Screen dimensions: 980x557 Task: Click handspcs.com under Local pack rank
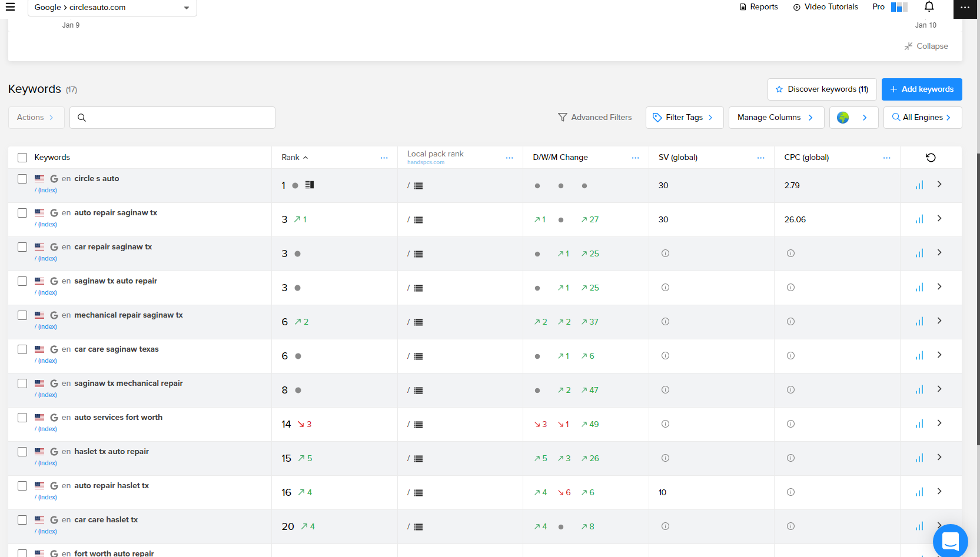pos(426,162)
